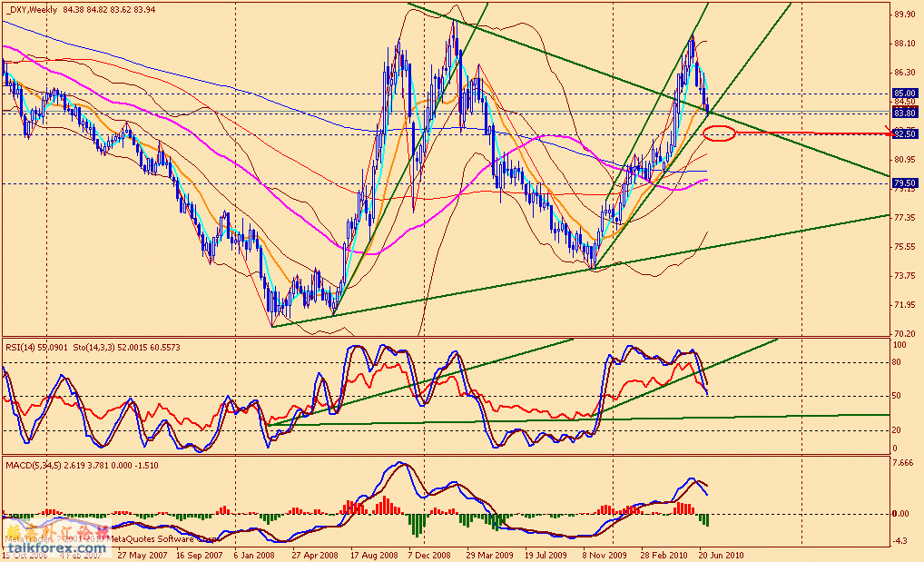The height and width of the screenshot is (562, 924).
Task: Click the 100 level on oscillator scale
Action: (x=899, y=345)
